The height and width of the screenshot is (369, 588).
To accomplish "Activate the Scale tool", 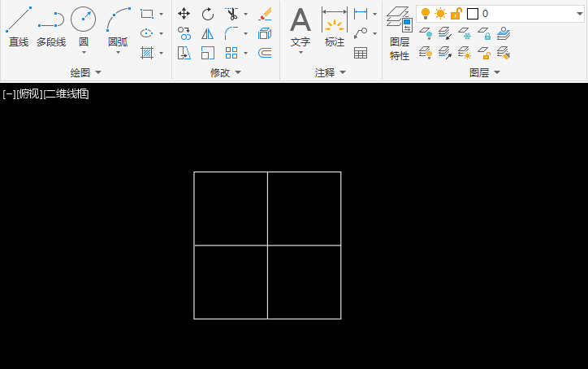I will pyautogui.click(x=207, y=53).
